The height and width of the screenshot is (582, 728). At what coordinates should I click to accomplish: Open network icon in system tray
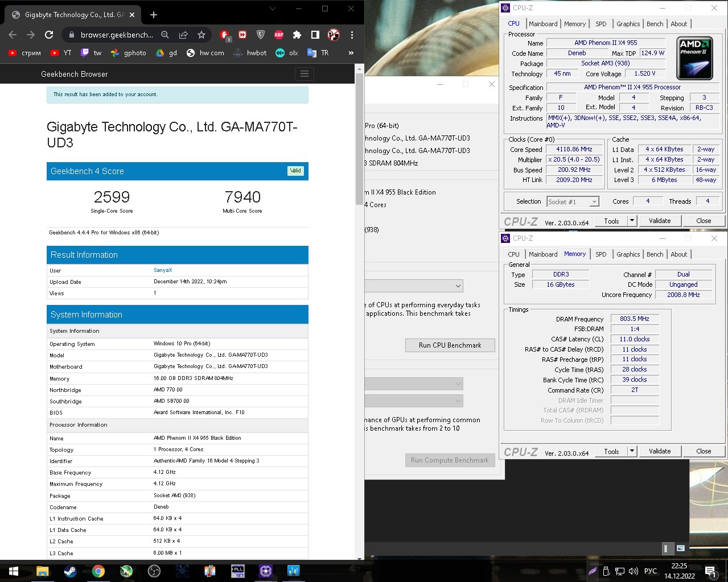point(620,571)
